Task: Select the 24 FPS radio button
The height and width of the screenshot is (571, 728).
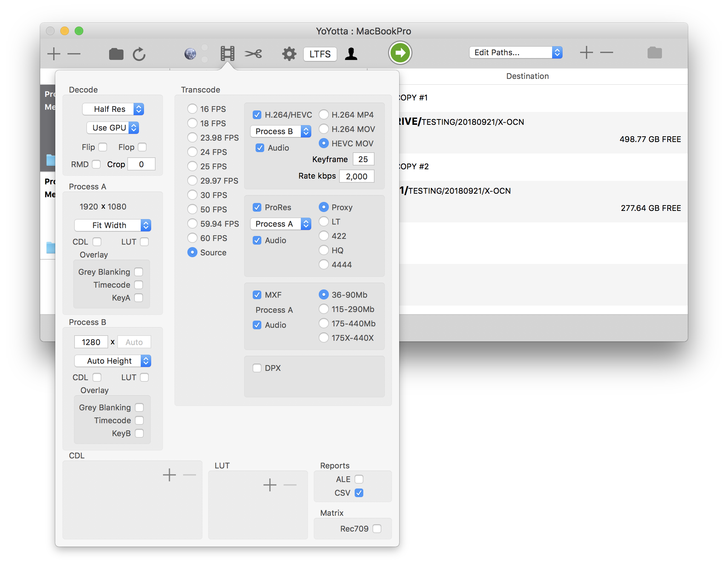Action: tap(192, 152)
